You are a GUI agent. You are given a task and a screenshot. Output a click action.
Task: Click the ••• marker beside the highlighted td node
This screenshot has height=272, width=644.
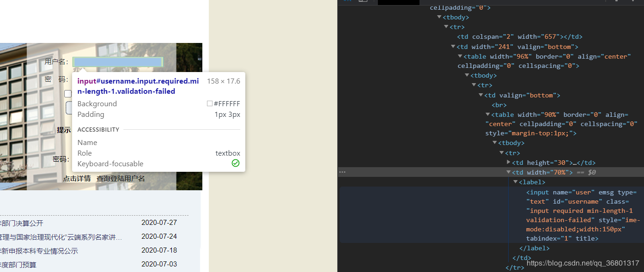[x=342, y=172]
